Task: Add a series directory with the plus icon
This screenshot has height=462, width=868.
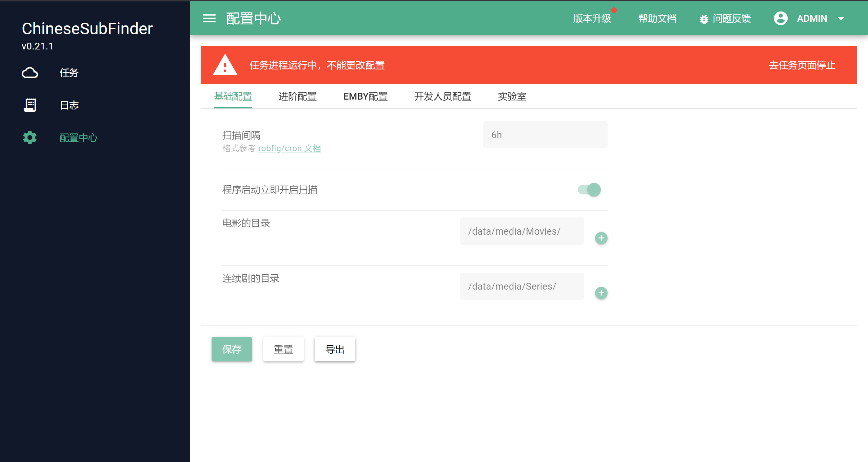Action: 601,293
